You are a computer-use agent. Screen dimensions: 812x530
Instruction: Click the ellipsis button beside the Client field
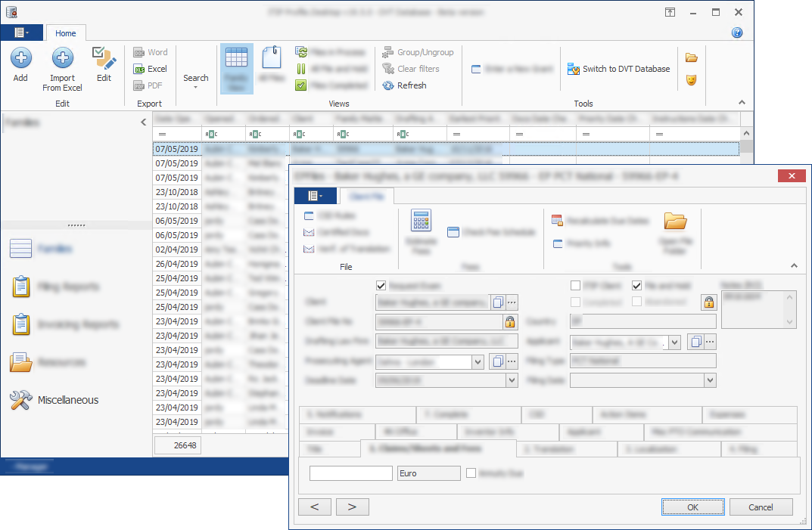click(x=512, y=302)
